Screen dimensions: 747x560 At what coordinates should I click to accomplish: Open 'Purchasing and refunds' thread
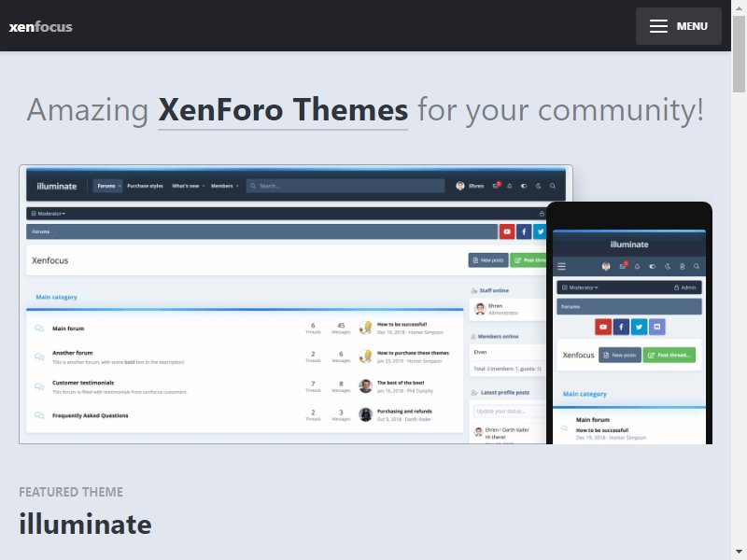point(404,412)
